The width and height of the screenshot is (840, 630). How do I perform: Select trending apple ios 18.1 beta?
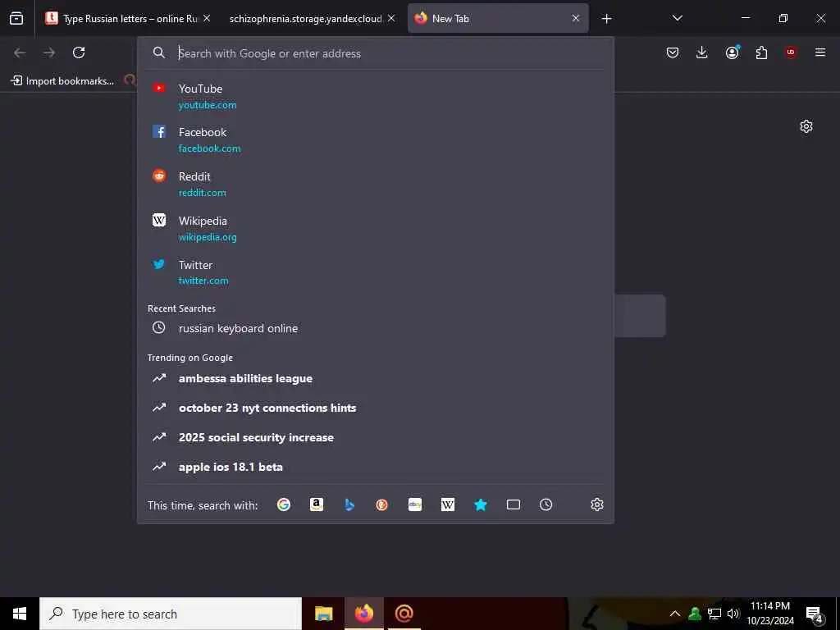pos(376,467)
